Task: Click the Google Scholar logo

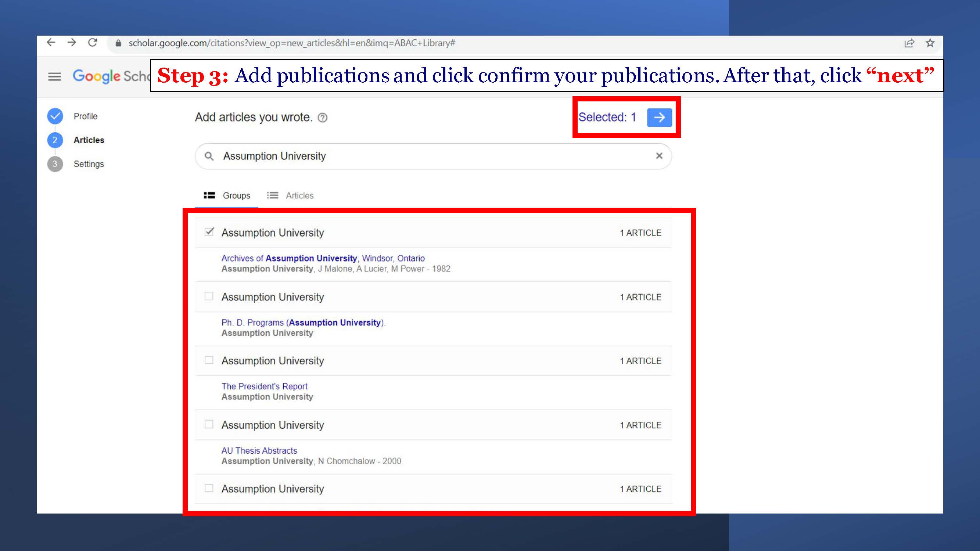Action: click(x=111, y=77)
